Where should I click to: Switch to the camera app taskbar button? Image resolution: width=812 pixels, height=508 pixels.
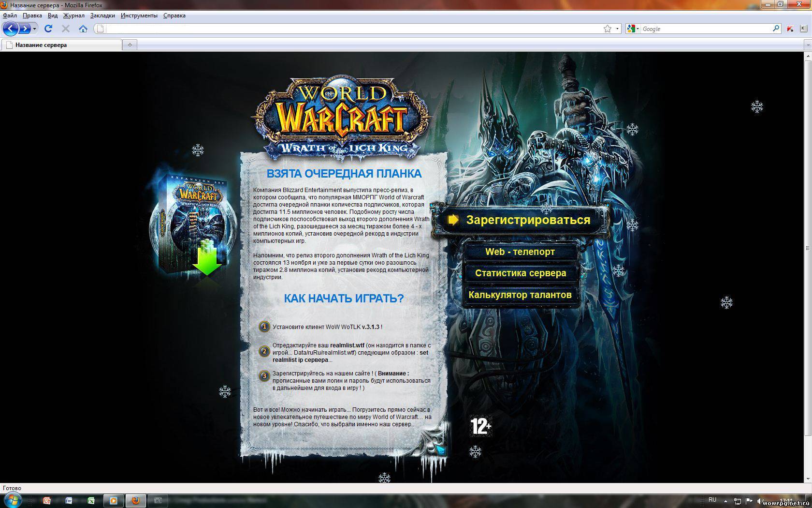(x=158, y=501)
